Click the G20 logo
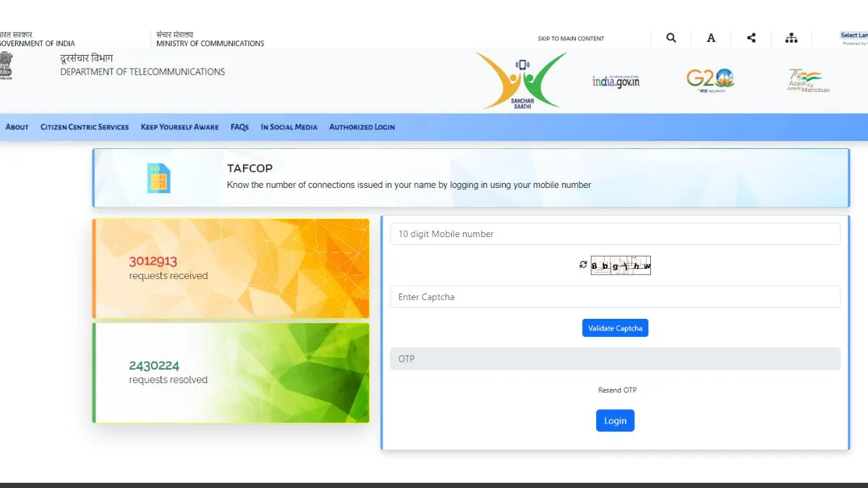868x488 pixels. 710,80
